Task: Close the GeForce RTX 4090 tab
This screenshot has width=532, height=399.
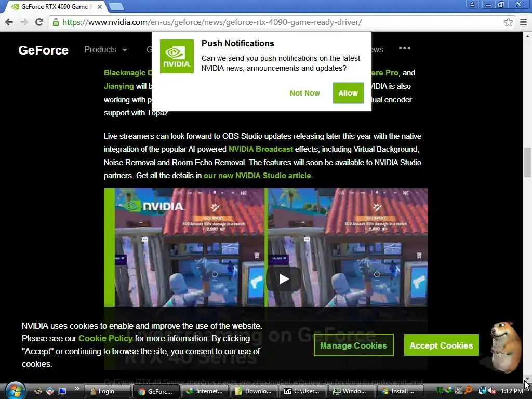Action: [x=99, y=6]
